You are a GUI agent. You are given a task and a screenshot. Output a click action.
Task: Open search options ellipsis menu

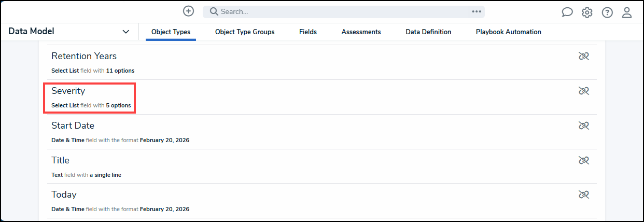pyautogui.click(x=477, y=11)
